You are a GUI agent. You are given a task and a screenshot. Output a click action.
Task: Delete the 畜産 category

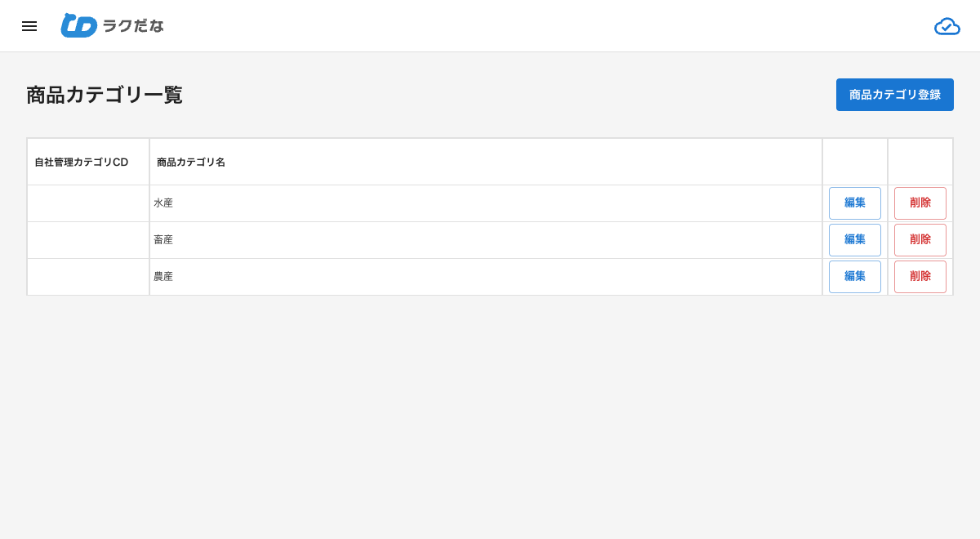920,240
